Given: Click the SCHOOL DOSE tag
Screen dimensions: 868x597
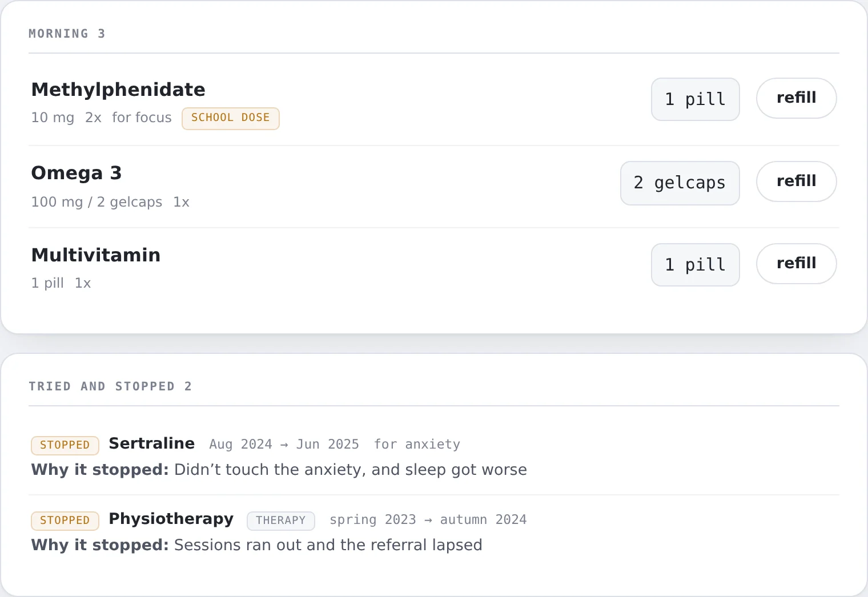Looking at the screenshot, I should 231,118.
